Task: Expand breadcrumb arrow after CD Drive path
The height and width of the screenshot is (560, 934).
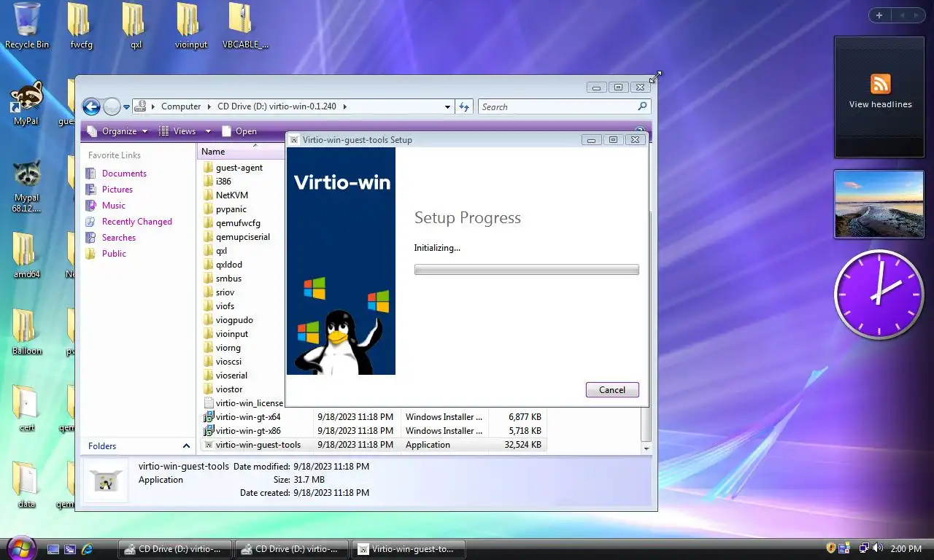Action: tap(345, 106)
